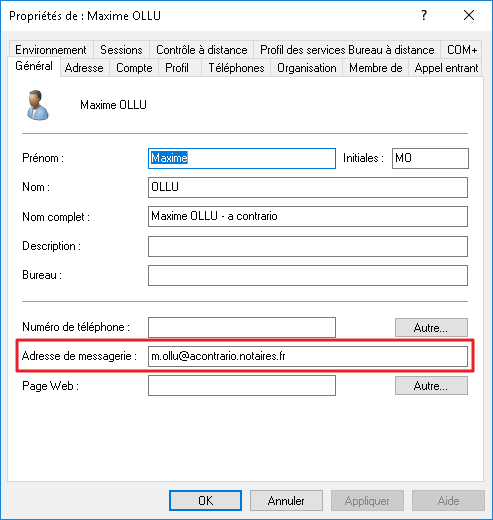Switch to the Compte tab
Image resolution: width=493 pixels, height=520 pixels.
134,68
